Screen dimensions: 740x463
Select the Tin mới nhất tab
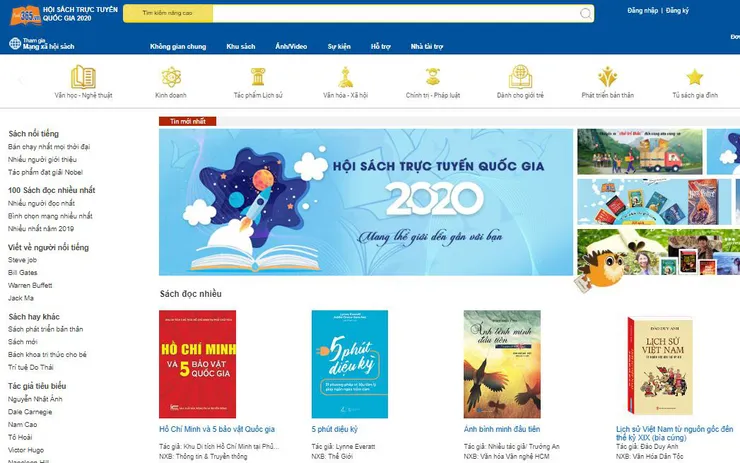[187, 121]
